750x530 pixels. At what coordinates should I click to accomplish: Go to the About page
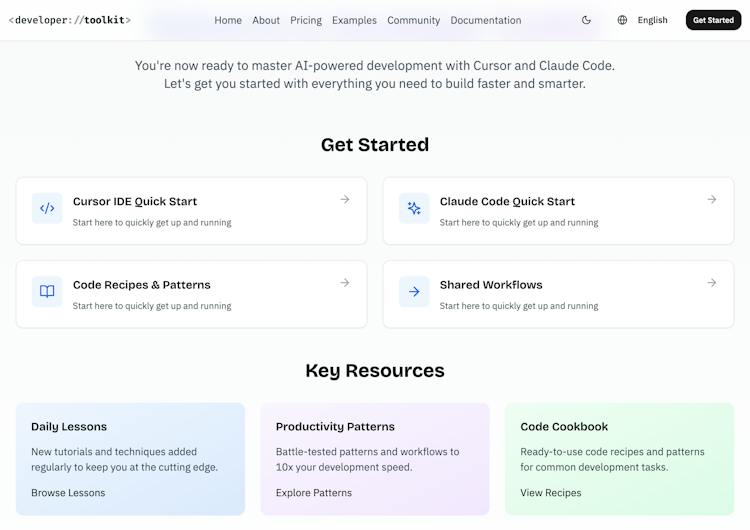click(x=266, y=20)
